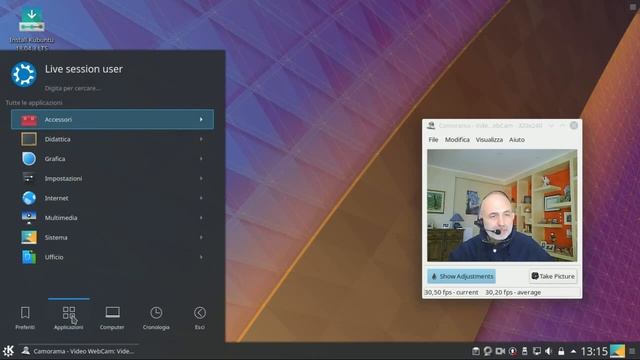Open the Accessori category
Viewport: 640px width, 360px height.
point(112,119)
